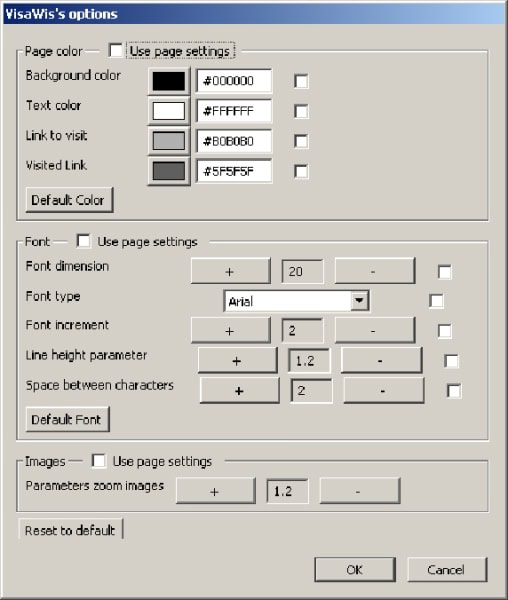Decrease Parameters zoom images value
Image resolution: width=508 pixels, height=600 pixels.
tap(360, 491)
